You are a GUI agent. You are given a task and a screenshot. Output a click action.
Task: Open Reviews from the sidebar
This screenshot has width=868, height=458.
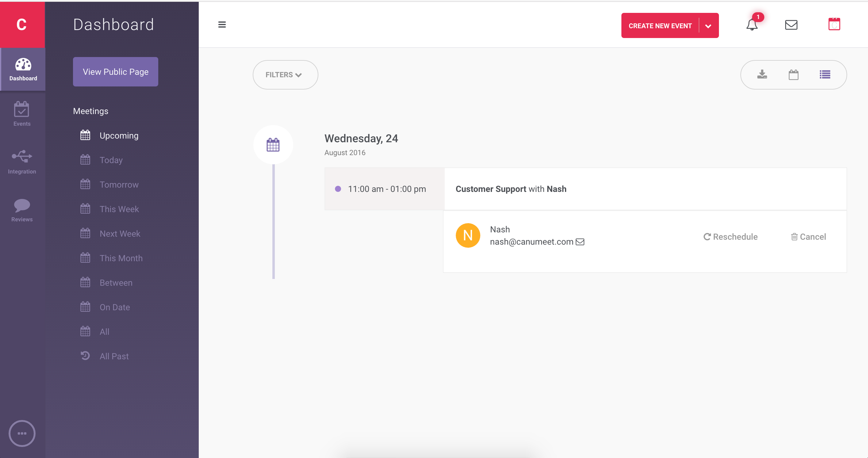click(22, 210)
